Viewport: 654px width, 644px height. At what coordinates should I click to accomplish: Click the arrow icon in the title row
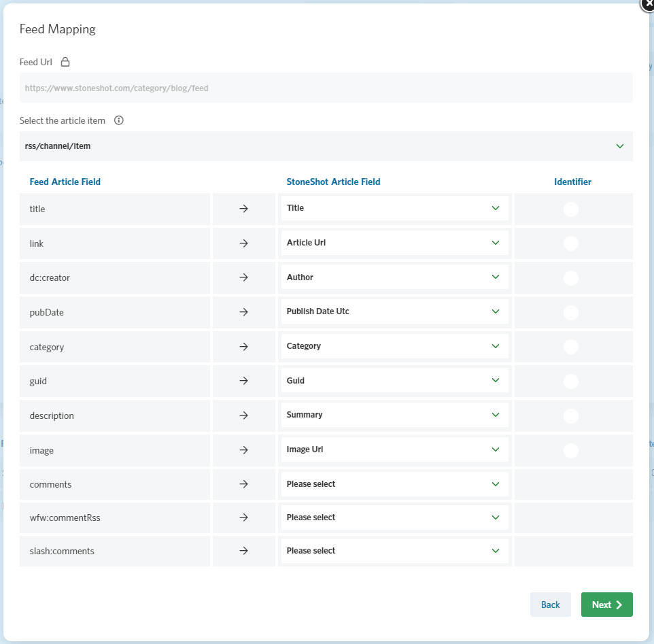(243, 209)
